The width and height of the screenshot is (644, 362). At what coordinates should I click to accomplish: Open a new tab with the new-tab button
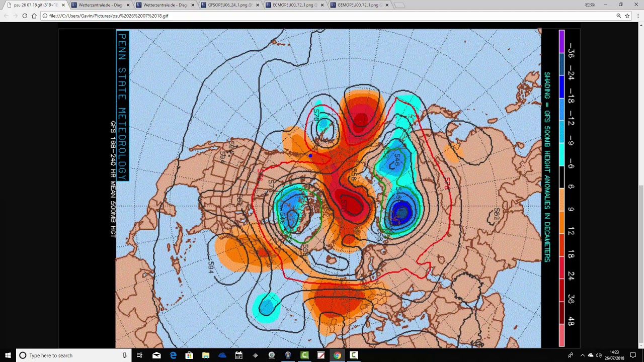click(x=399, y=5)
